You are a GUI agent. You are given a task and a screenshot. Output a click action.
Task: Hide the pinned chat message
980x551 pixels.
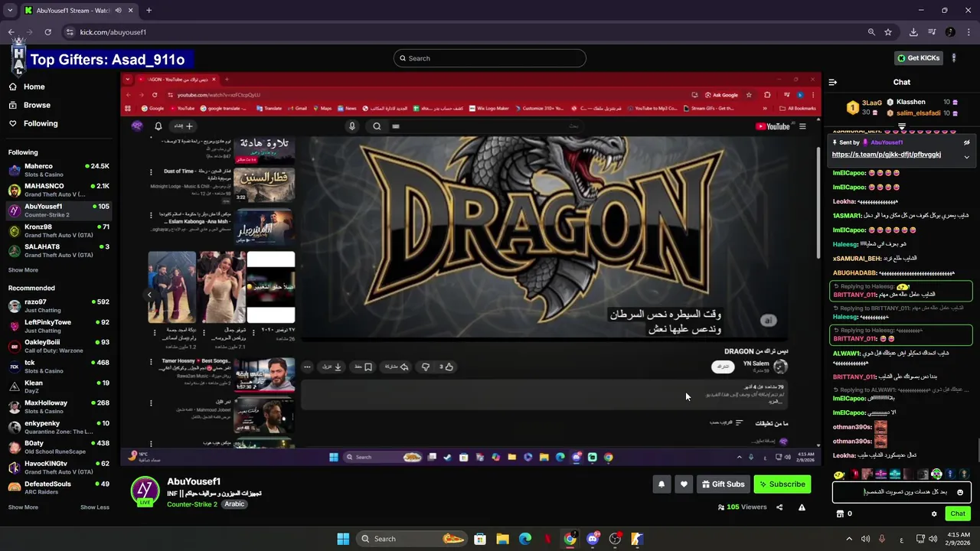[x=967, y=142]
